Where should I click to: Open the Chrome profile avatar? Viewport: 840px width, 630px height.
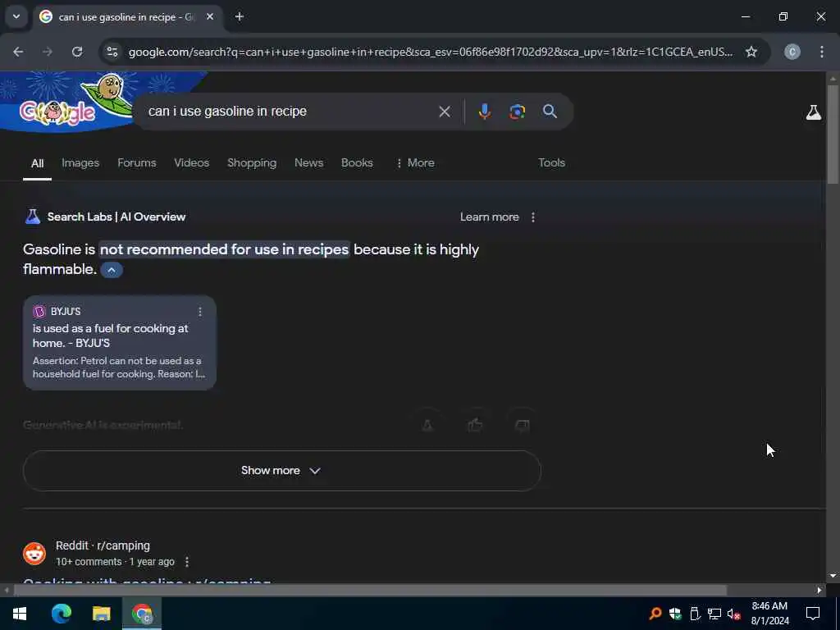coord(792,52)
